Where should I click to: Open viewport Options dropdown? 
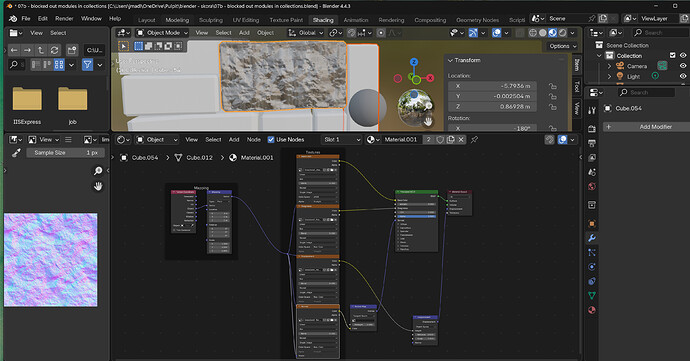pyautogui.click(x=563, y=46)
